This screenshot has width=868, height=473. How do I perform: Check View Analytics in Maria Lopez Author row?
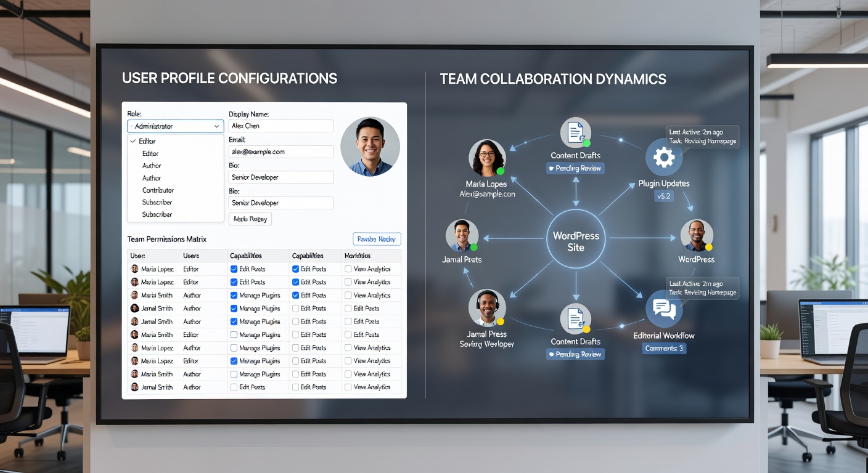click(348, 348)
